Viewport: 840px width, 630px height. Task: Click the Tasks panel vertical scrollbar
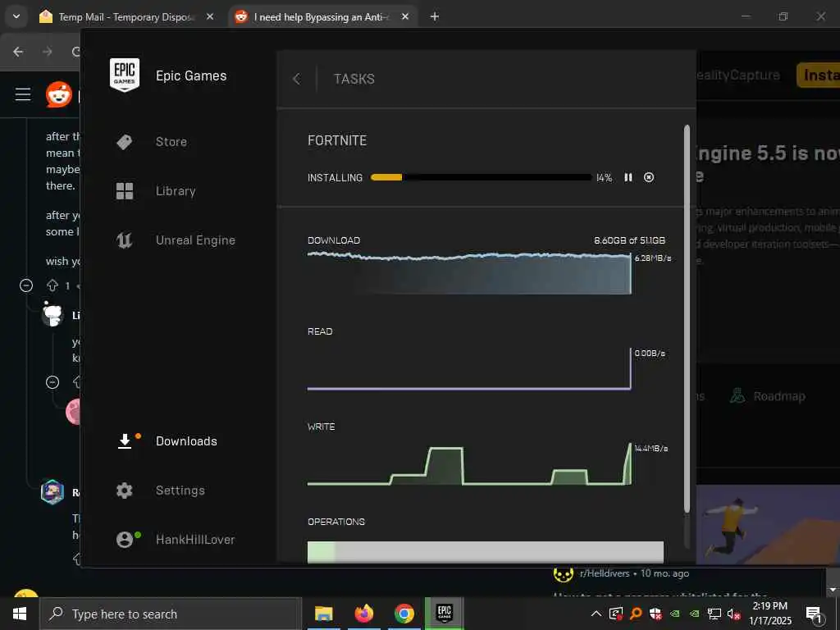click(x=687, y=318)
